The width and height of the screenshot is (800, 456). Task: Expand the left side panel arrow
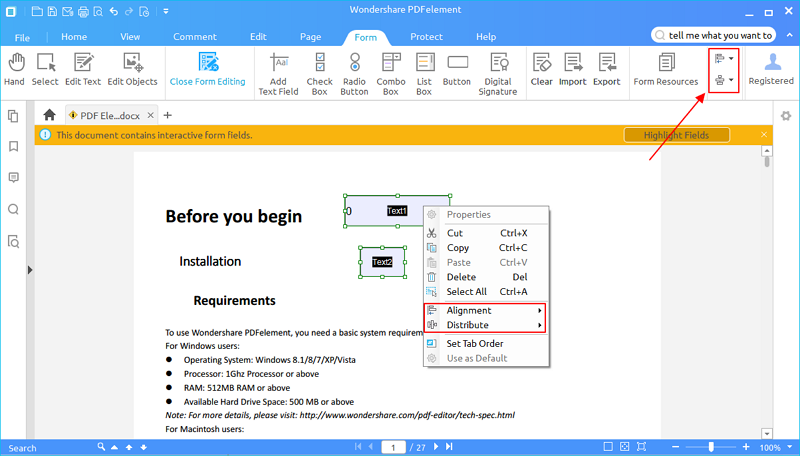30,270
